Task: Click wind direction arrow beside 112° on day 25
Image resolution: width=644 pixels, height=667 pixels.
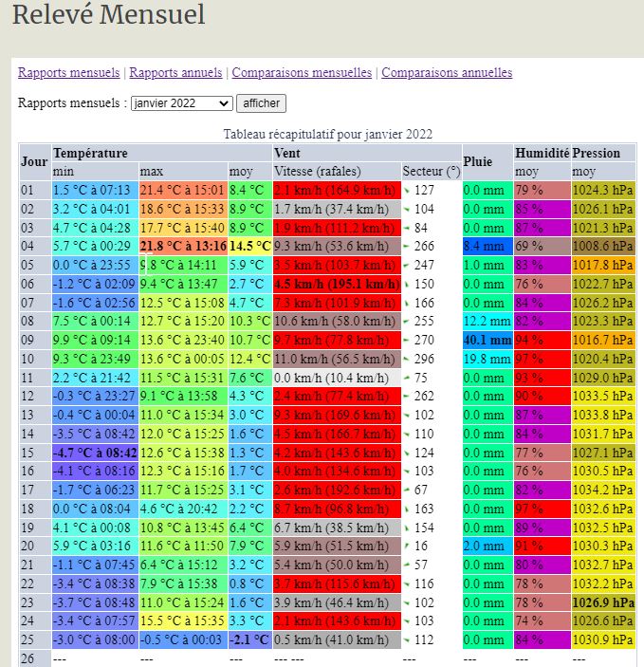Action: click(407, 639)
